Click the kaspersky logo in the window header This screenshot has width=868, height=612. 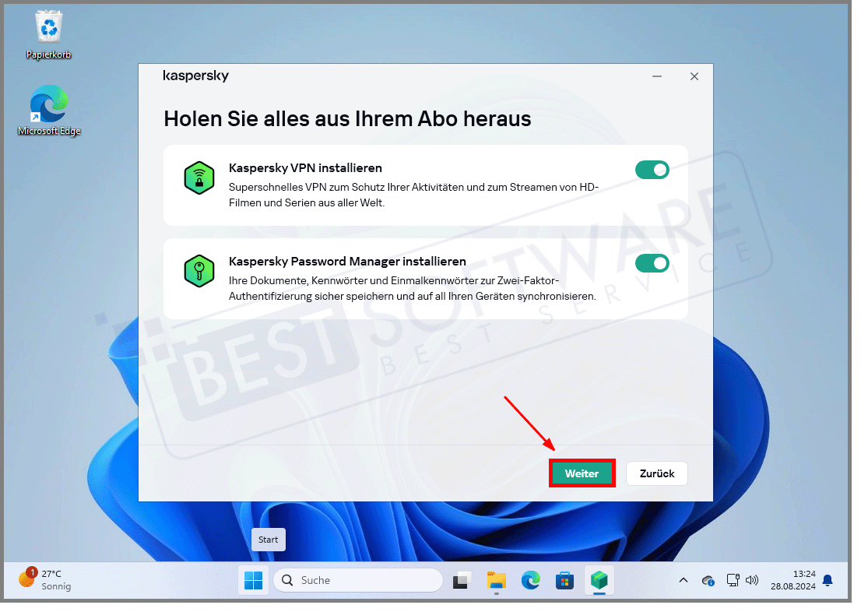pos(195,76)
